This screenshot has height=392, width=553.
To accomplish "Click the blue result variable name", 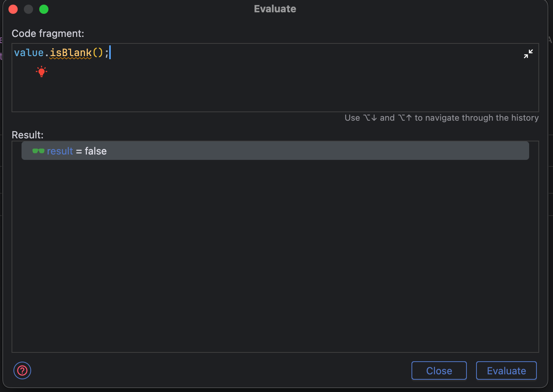I will pos(60,151).
